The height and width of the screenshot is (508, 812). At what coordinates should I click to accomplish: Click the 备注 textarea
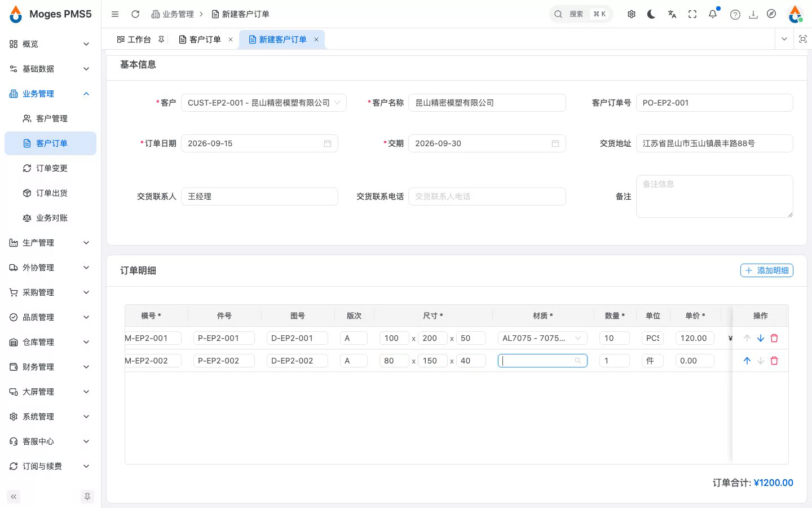click(714, 196)
